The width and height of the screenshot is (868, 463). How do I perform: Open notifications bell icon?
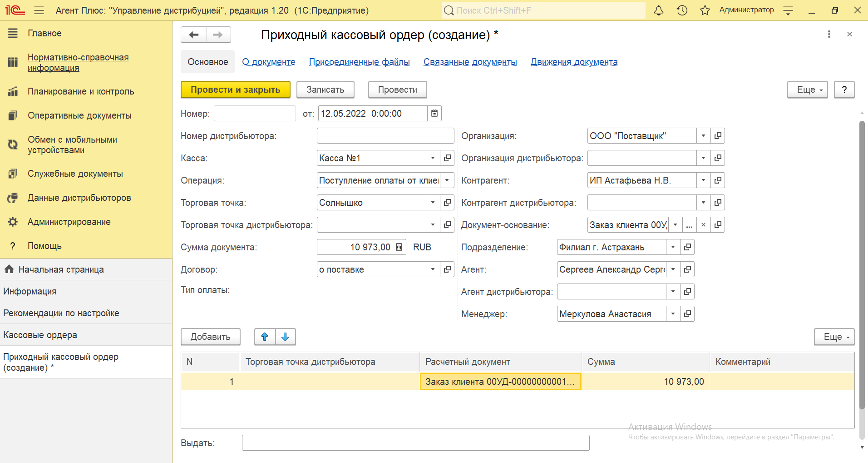coord(659,10)
